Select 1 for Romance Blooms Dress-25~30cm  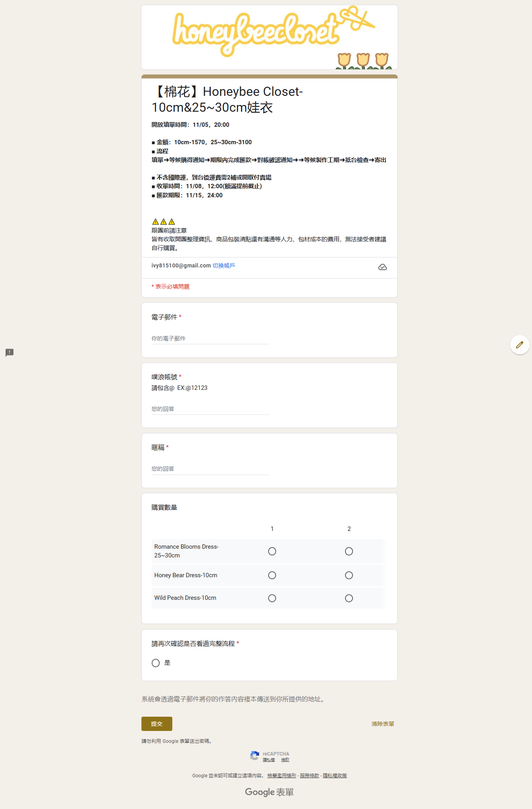272,551
